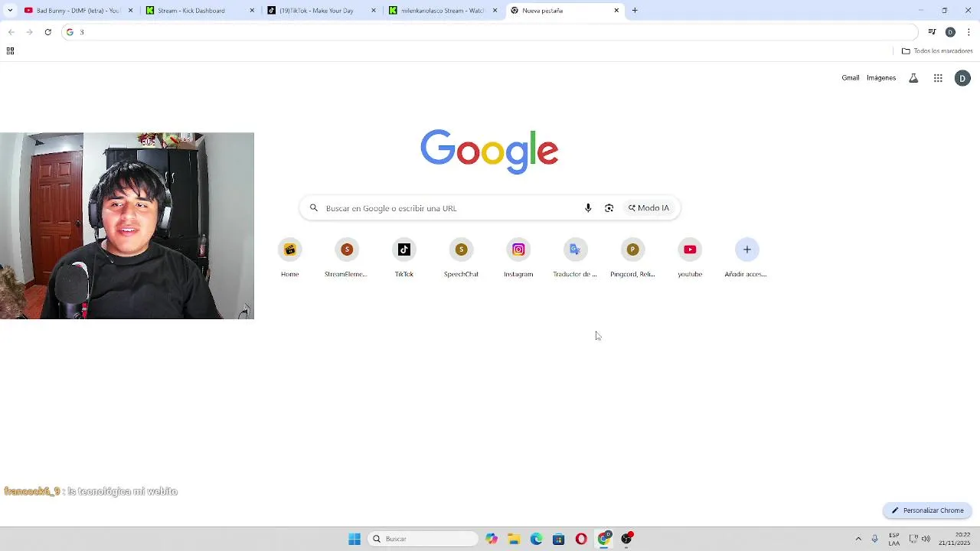Open OBS Studio from the taskbar
The width and height of the screenshot is (980, 551).
coord(626,539)
